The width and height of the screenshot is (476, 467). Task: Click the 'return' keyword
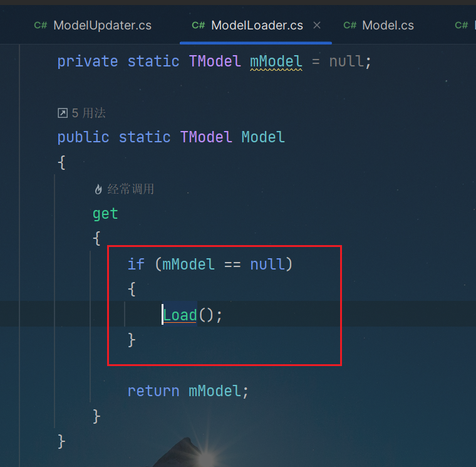(153, 391)
